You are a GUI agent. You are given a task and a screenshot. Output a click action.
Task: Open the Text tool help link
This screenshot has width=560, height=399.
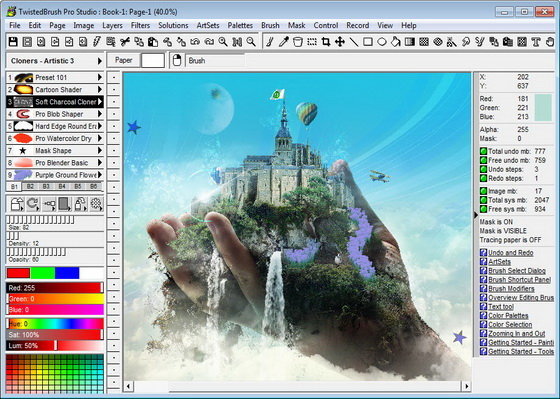[501, 307]
